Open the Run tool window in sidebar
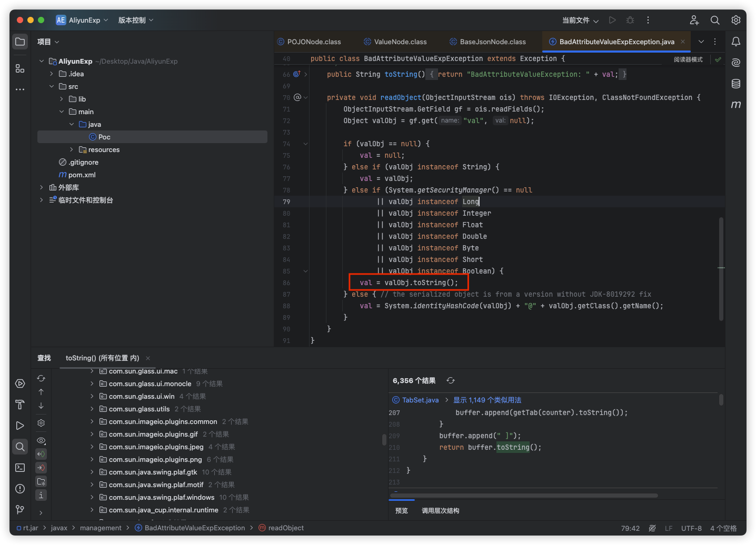756x545 pixels. (20, 426)
